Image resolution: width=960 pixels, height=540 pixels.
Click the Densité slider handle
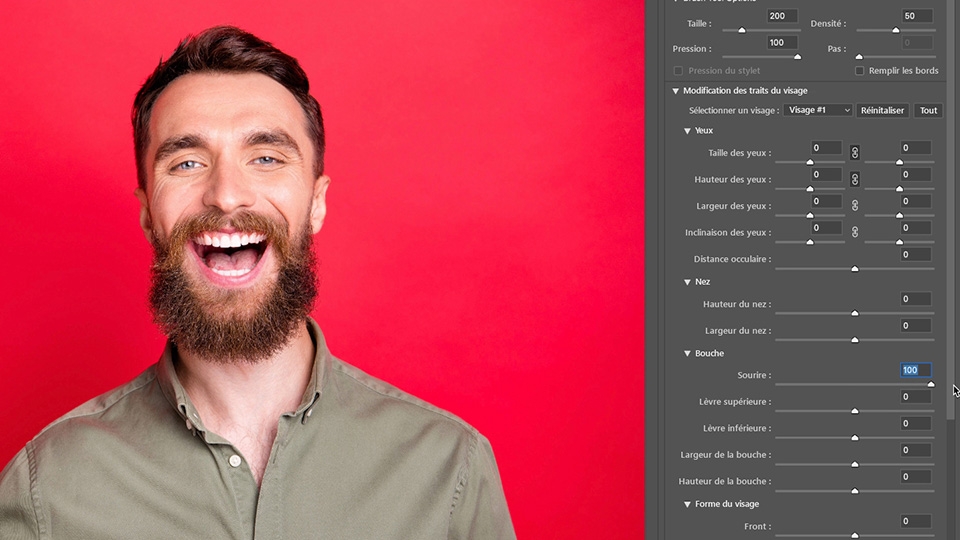896,30
